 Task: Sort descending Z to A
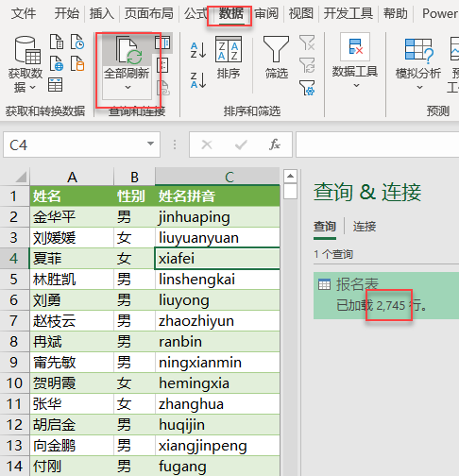coord(198,80)
